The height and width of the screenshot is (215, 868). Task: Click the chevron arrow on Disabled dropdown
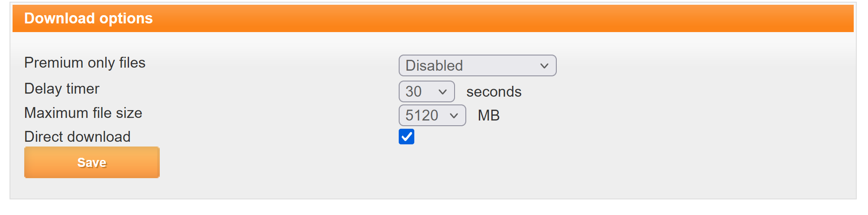(x=544, y=66)
